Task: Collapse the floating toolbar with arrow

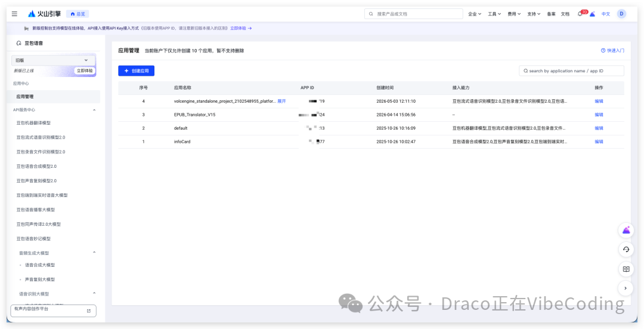Action: 626,288
